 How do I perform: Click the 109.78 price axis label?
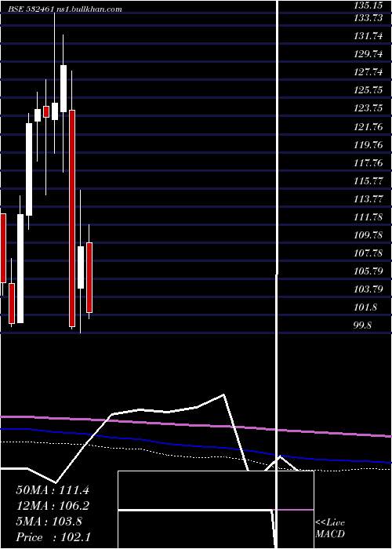(x=368, y=235)
